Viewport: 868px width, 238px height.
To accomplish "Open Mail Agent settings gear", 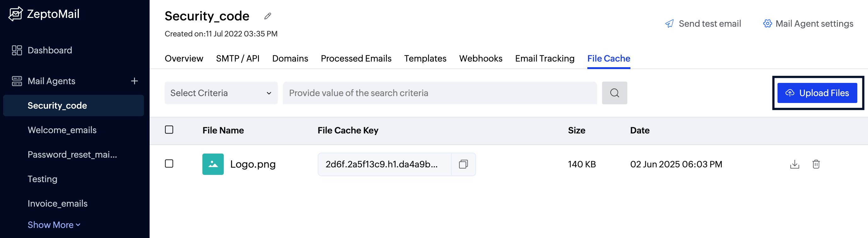I will 767,24.
